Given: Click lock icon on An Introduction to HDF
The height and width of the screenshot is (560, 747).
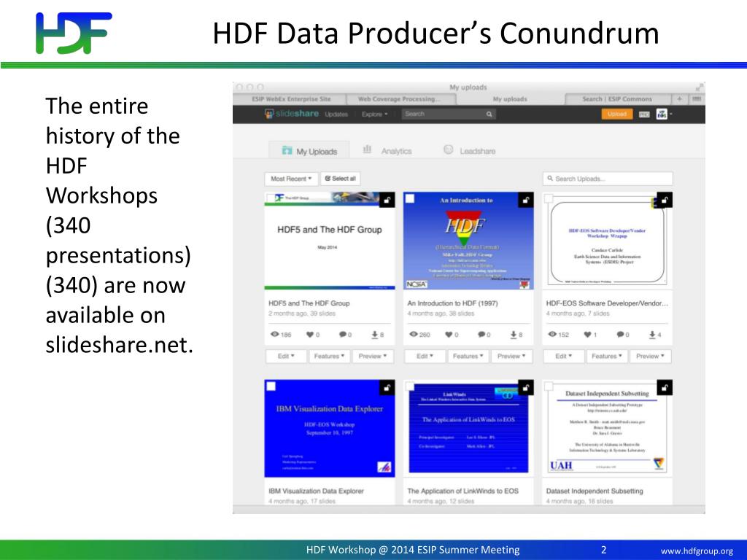Looking at the screenshot, I should 525,200.
